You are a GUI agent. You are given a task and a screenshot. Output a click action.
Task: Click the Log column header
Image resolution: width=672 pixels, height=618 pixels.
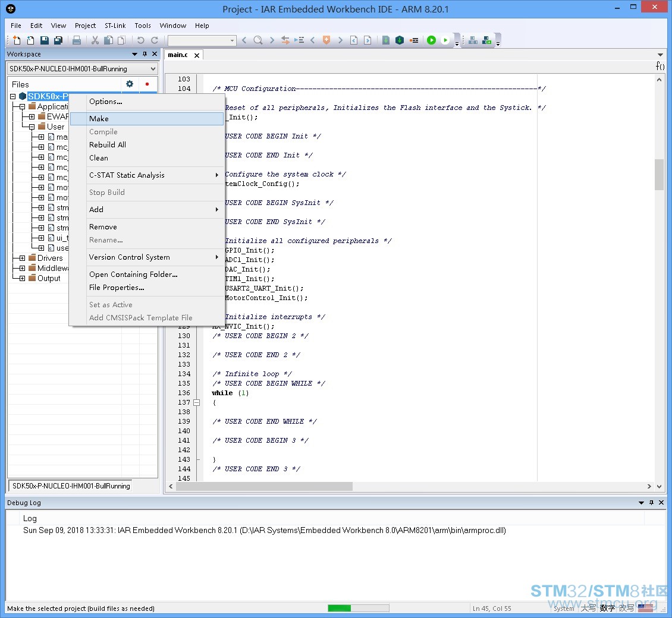[x=30, y=518]
